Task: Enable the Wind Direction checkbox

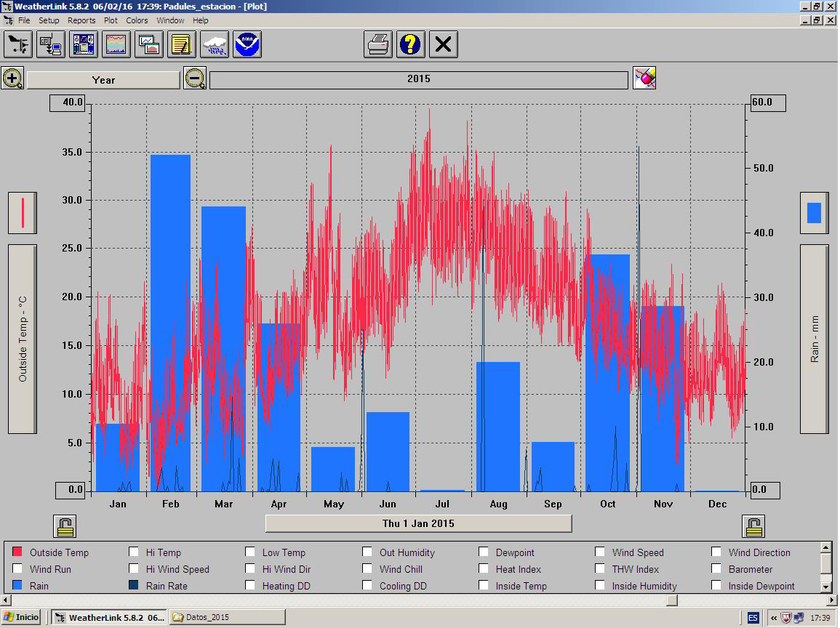Action: 716,552
